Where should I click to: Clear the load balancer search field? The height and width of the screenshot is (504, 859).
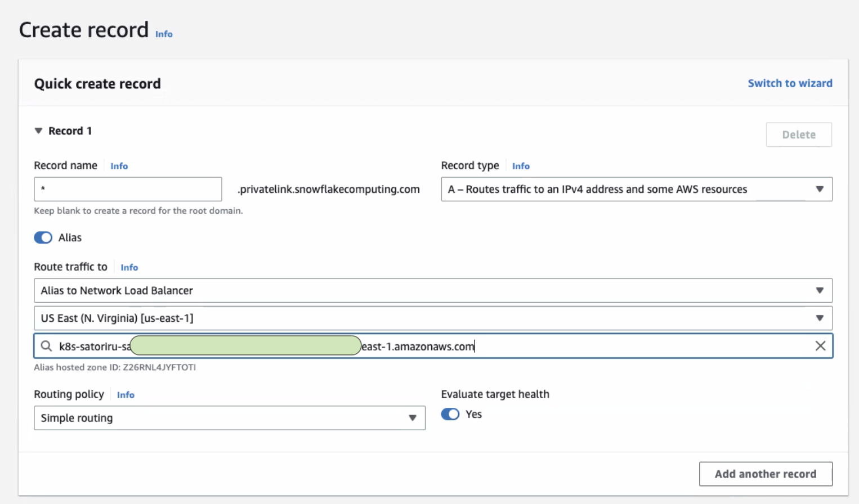820,346
